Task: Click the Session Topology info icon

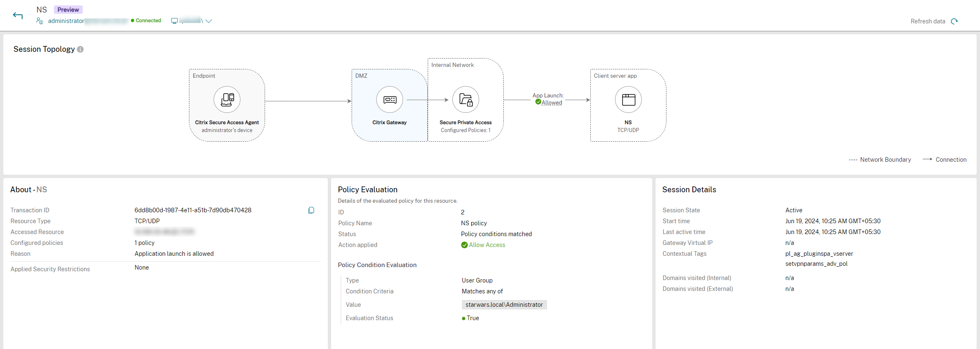Action: pos(80,49)
